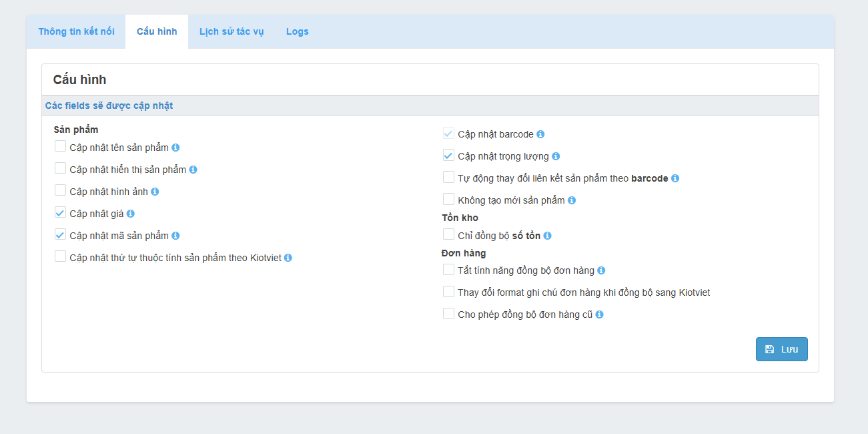868x434 pixels.
Task: Click info icon beside Cập nhật trọng lượng
Action: (x=556, y=156)
